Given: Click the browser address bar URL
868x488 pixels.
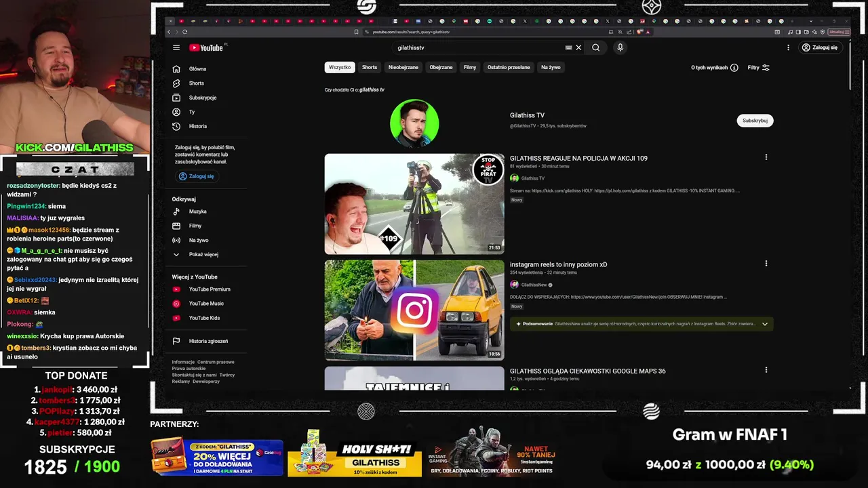Looking at the screenshot, I should point(411,32).
